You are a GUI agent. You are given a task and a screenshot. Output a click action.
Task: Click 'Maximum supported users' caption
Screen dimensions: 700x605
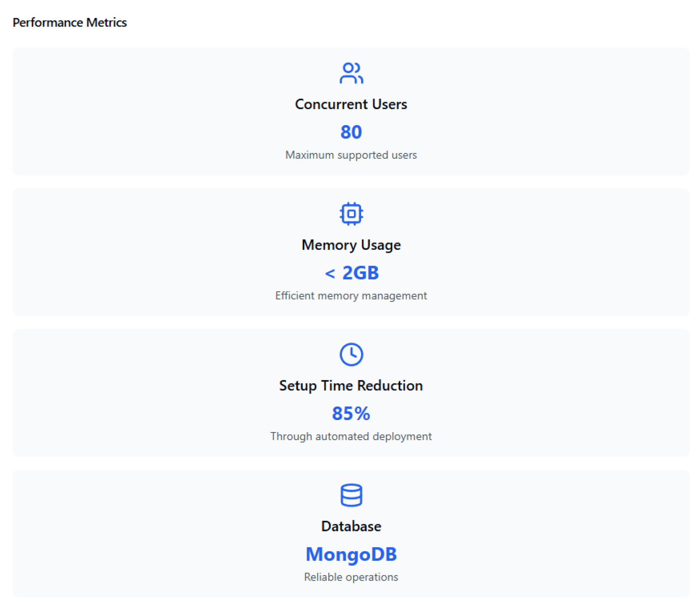pyautogui.click(x=351, y=155)
